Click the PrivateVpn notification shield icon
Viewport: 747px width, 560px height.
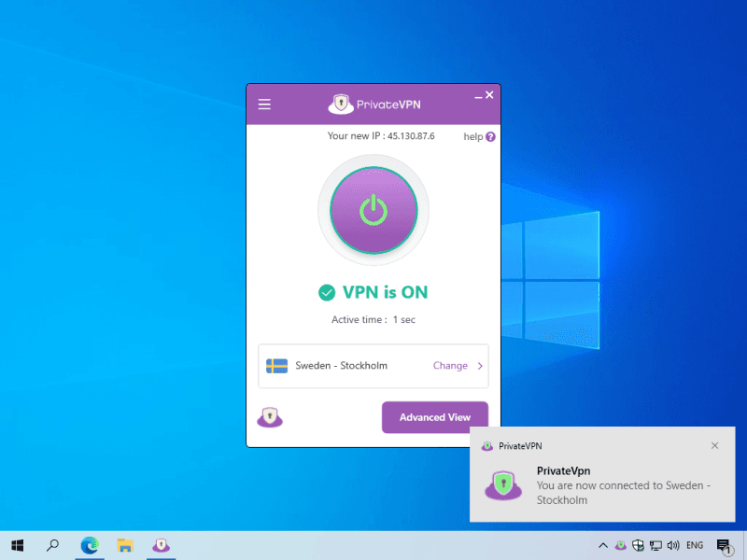(503, 485)
